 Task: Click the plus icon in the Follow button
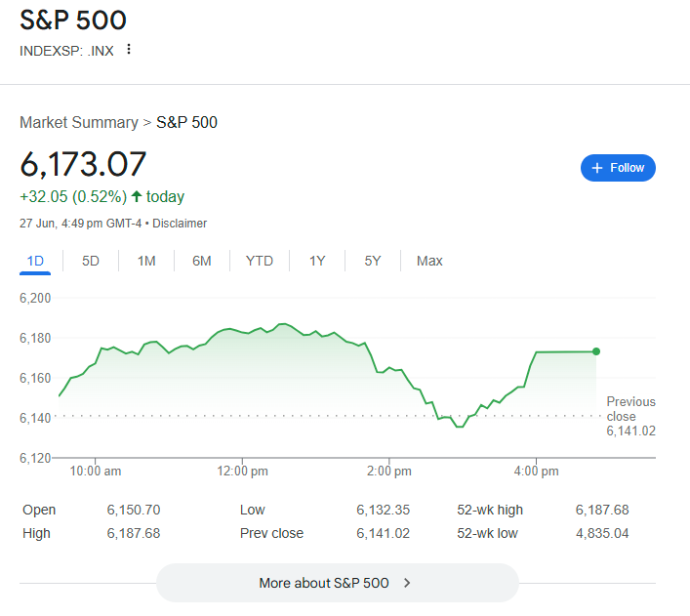596,168
